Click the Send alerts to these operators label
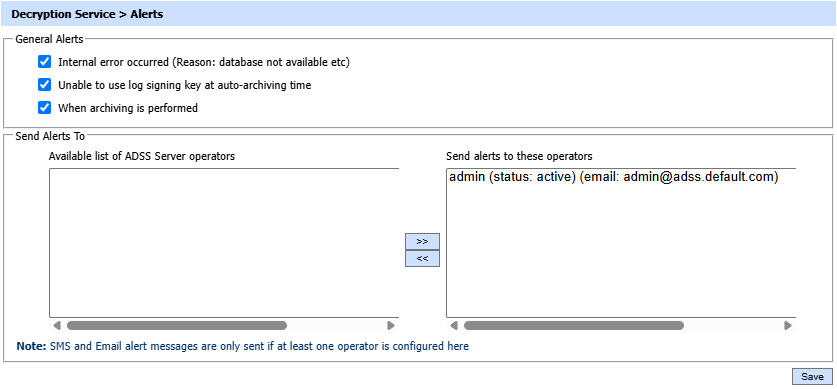 [519, 156]
